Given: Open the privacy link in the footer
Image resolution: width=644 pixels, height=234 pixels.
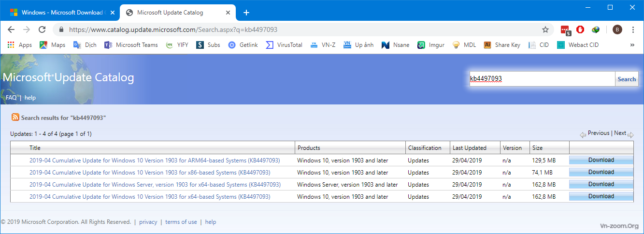Looking at the screenshot, I should pos(148,222).
